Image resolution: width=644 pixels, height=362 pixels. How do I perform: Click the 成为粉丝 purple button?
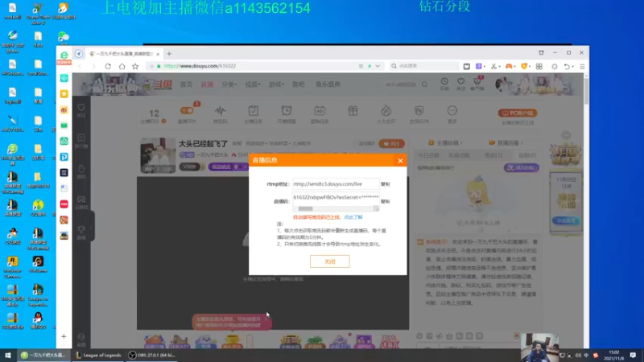coord(521,168)
